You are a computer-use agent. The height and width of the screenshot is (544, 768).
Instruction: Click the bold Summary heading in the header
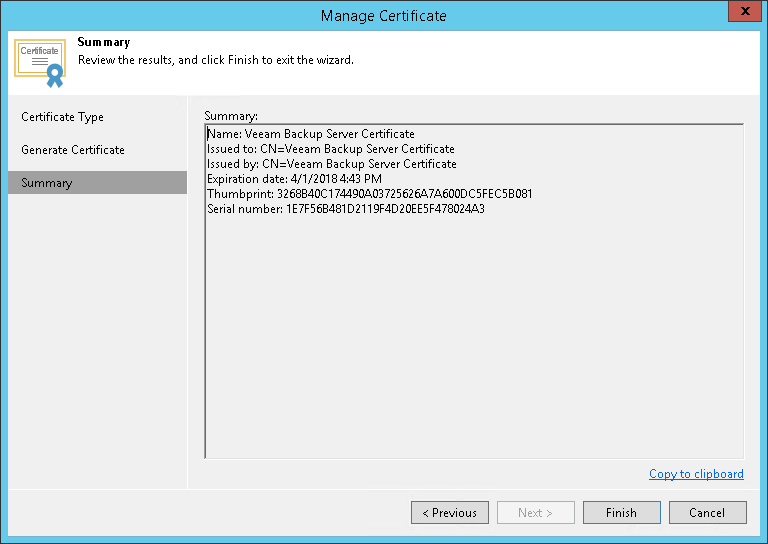(x=104, y=43)
